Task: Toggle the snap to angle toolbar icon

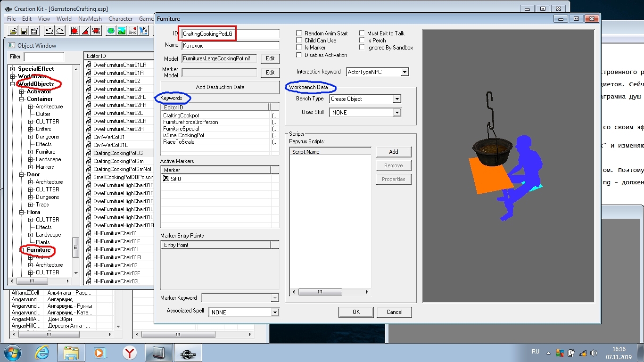Action: click(85, 31)
